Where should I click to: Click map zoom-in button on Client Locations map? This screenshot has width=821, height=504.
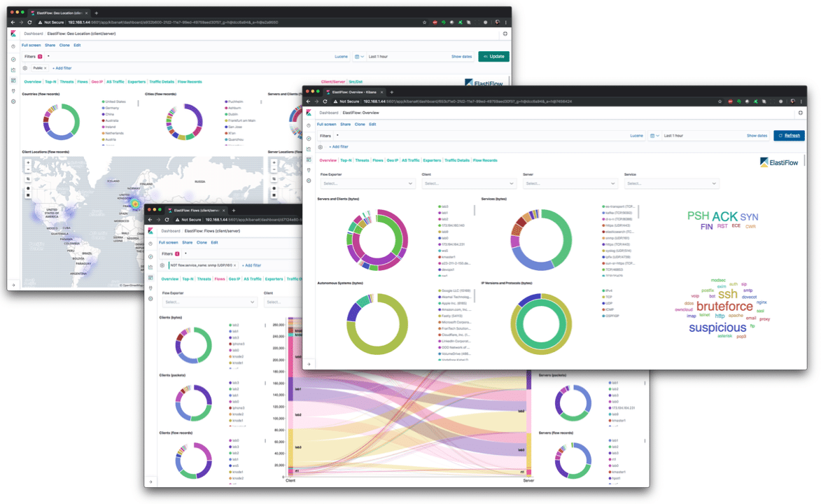pos(28,163)
